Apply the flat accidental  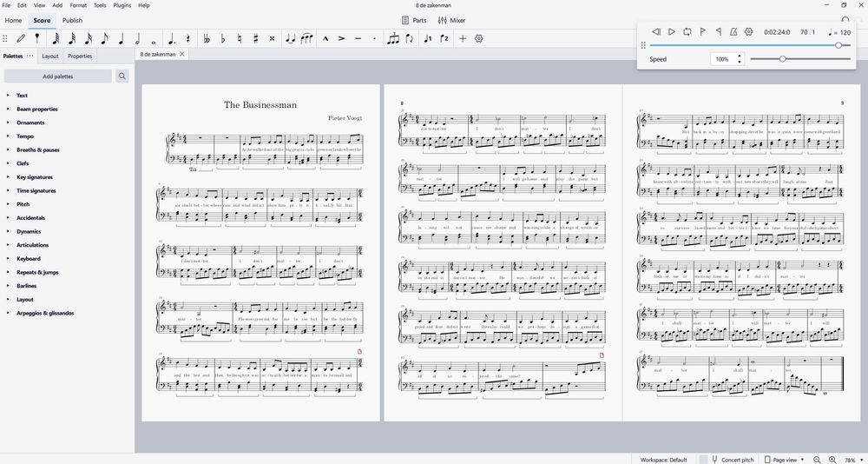[x=222, y=39]
